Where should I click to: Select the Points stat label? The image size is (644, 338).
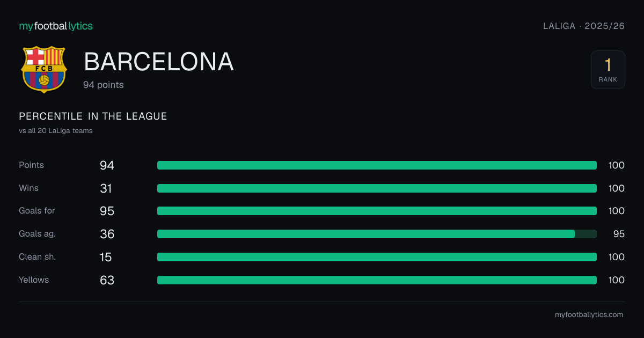[32, 165]
